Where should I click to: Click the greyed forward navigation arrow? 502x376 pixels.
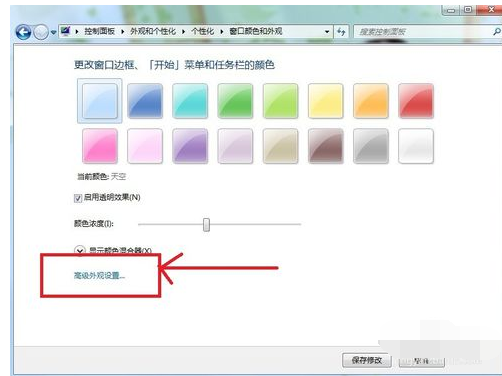pos(41,32)
